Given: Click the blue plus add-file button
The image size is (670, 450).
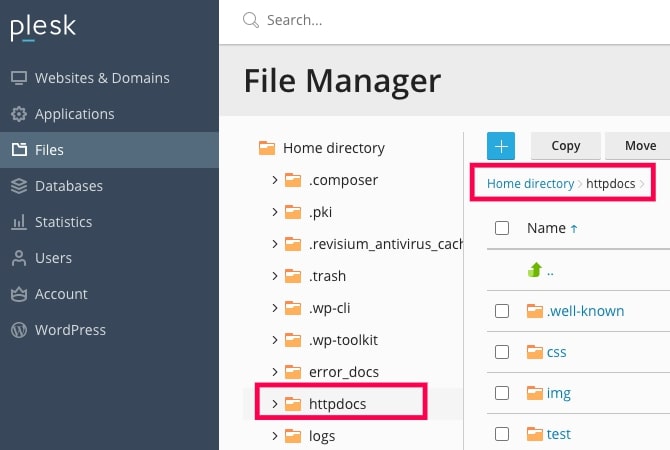Looking at the screenshot, I should click(501, 146).
